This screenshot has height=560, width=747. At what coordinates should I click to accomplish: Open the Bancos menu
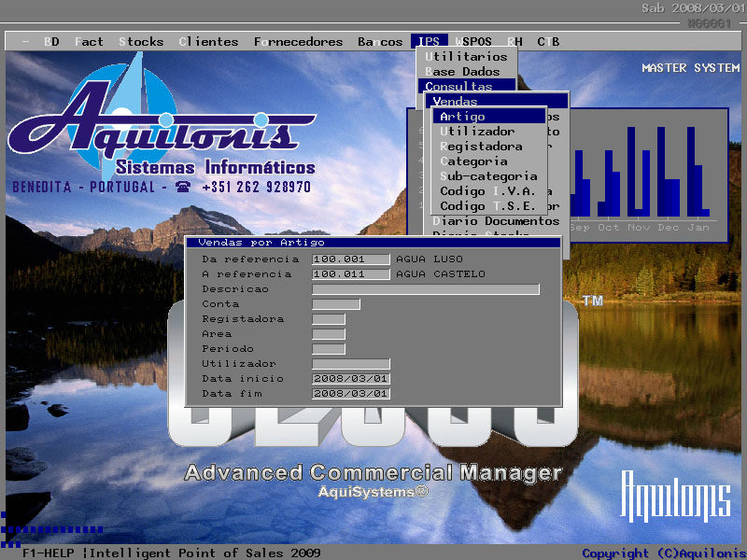coord(380,42)
